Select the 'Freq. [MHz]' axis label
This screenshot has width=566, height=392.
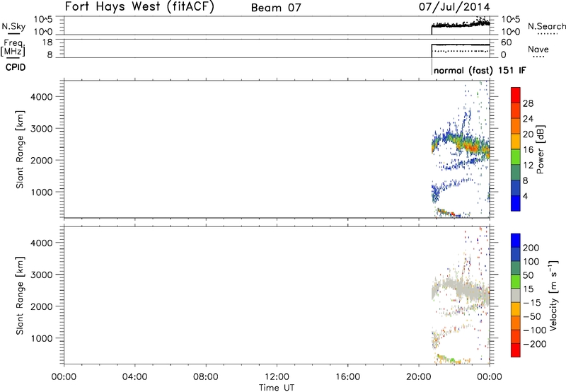(13, 47)
